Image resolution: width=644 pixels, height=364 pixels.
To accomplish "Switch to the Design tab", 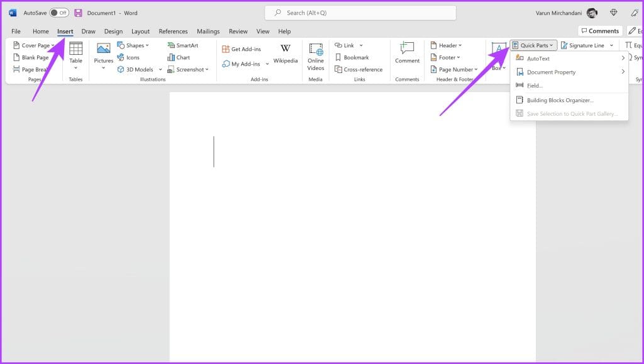I will [113, 31].
